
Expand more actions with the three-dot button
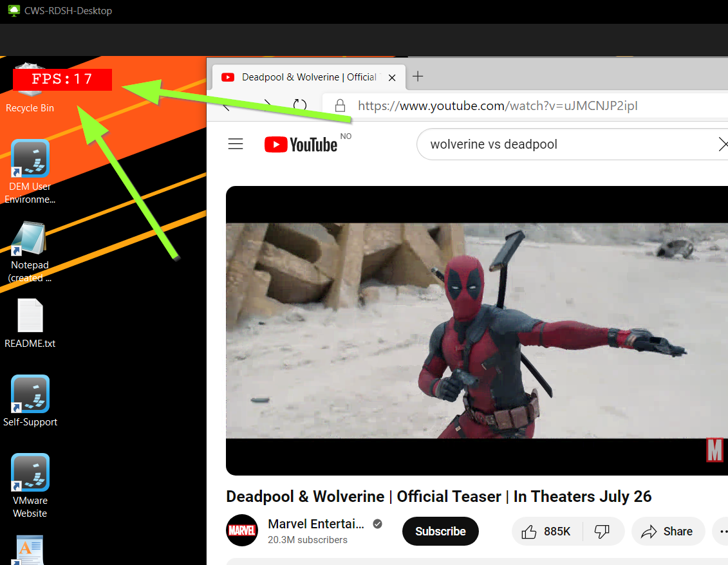[x=722, y=532]
